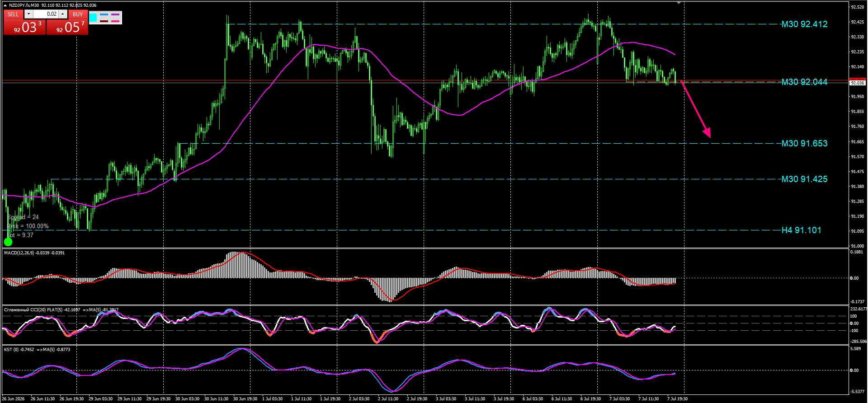Image resolution: width=868 pixels, height=403 pixels.
Task: Select the M30 91.653 level label
Action: tap(804, 144)
